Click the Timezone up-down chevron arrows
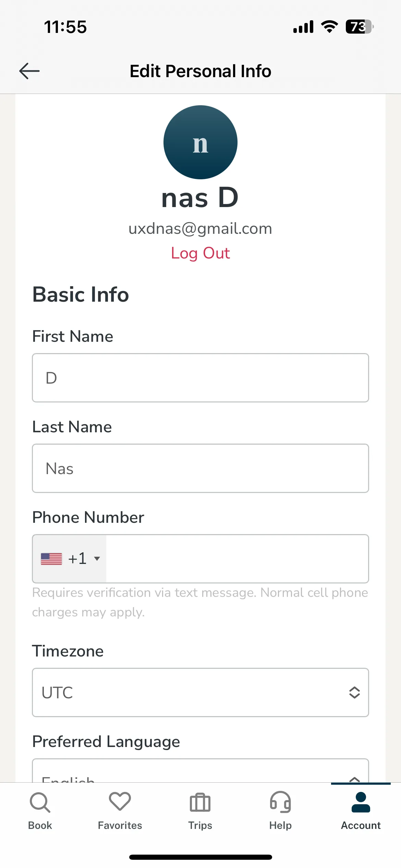 pos(354,692)
